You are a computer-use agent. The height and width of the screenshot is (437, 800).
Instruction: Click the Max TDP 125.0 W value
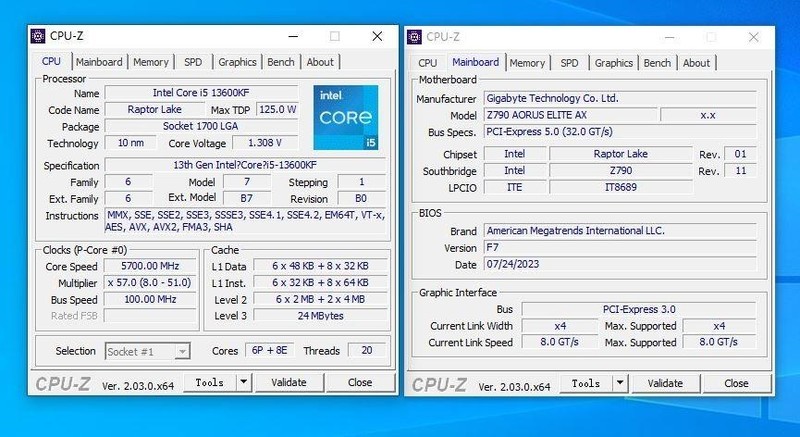tap(277, 110)
